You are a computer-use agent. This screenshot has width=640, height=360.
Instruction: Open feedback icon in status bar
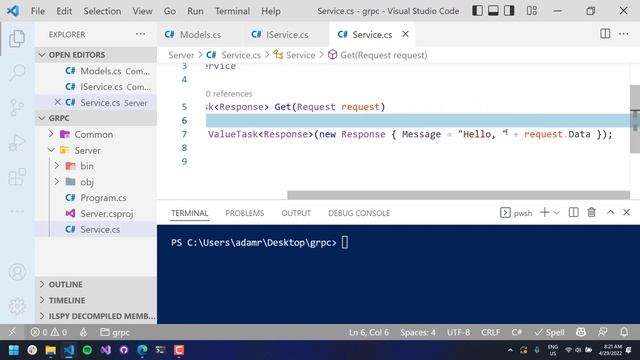click(603, 332)
